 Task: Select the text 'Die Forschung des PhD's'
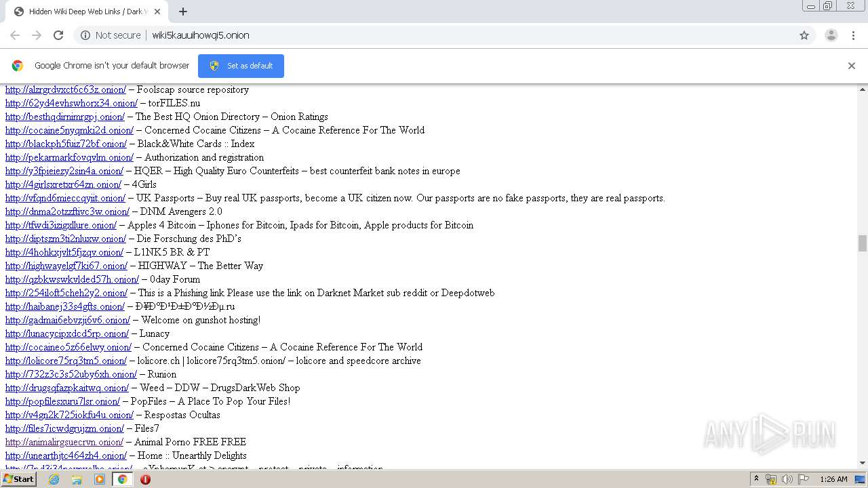[189, 239]
